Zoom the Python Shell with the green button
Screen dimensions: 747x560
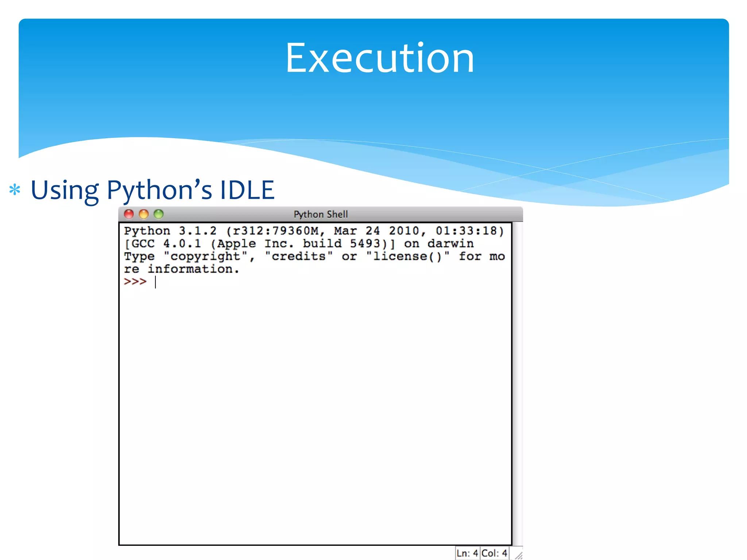click(159, 214)
